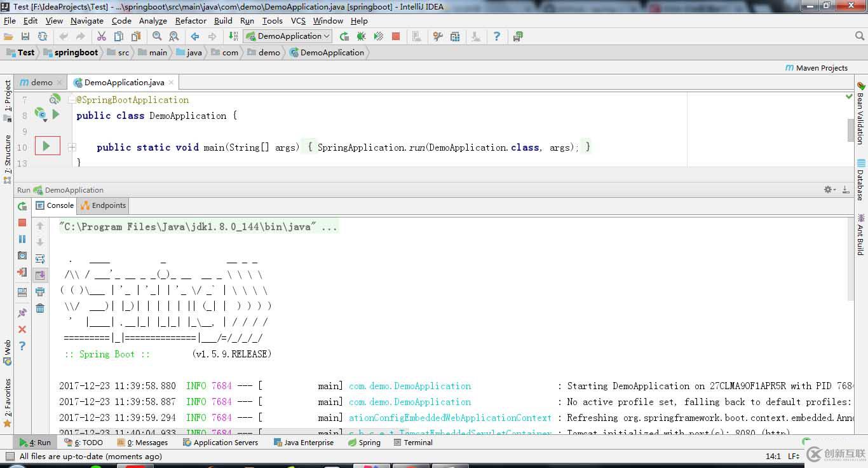Pause program output in Run panel
Image resolution: width=868 pixels, height=468 pixels.
(x=22, y=239)
